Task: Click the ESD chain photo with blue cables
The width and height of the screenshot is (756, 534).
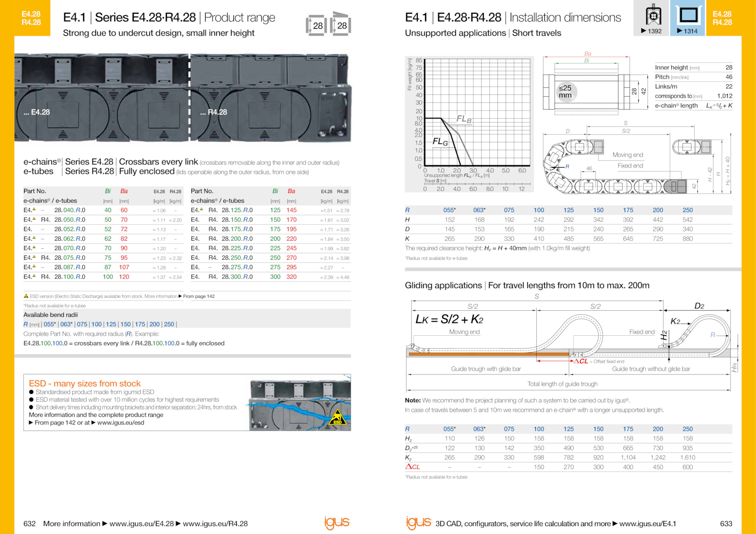Action: (x=300, y=403)
